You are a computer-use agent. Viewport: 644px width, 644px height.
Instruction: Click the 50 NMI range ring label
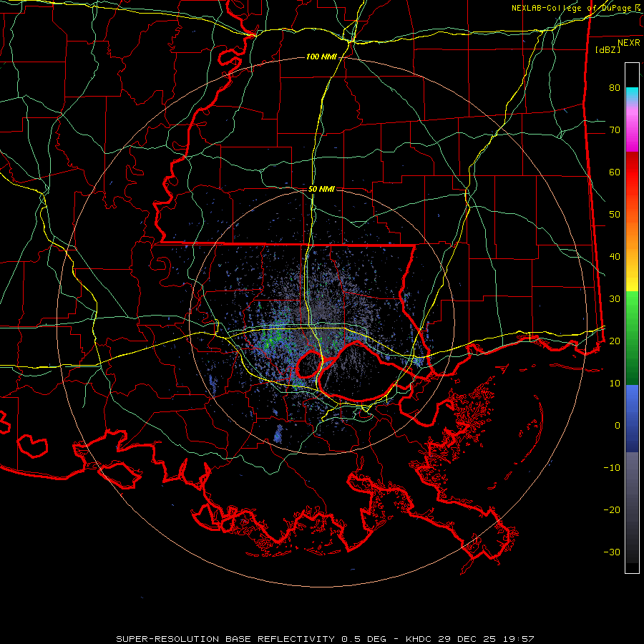click(321, 190)
